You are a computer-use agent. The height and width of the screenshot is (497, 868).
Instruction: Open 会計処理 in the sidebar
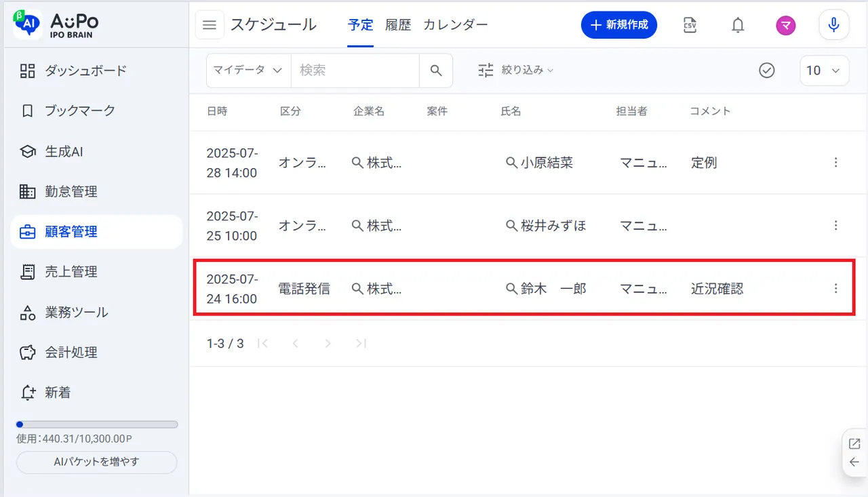tap(96, 353)
